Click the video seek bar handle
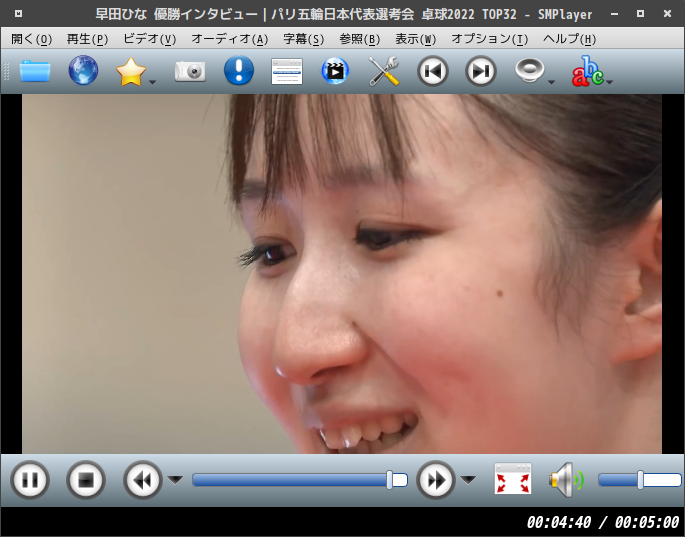This screenshot has width=685, height=537. point(390,480)
